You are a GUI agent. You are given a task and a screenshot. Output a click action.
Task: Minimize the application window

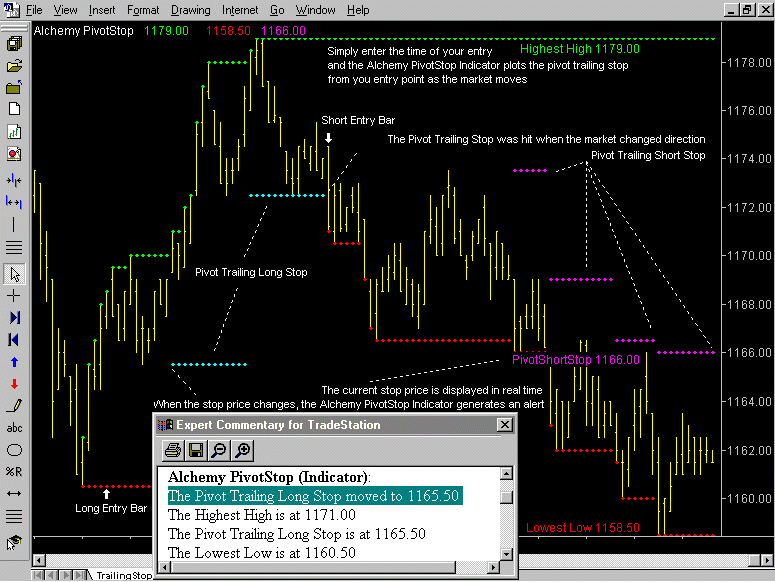pos(732,9)
